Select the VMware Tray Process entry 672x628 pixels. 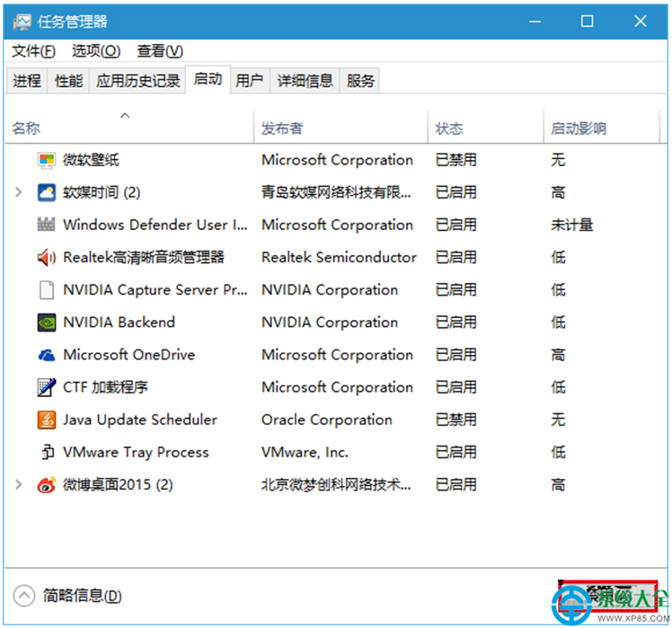click(x=136, y=453)
